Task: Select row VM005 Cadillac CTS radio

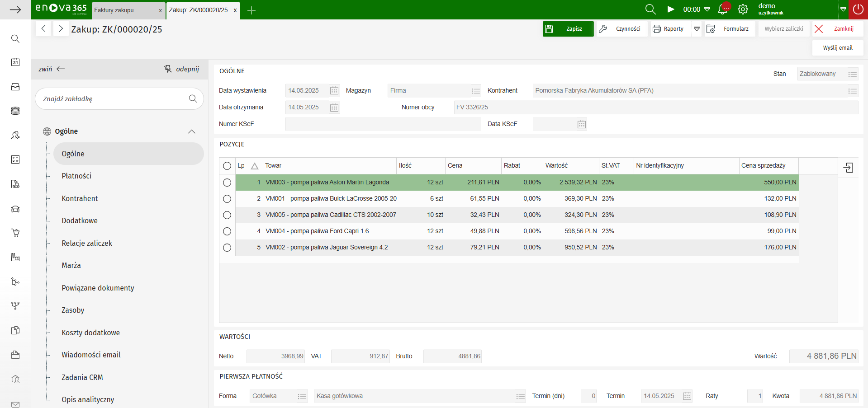Action: [x=227, y=215]
